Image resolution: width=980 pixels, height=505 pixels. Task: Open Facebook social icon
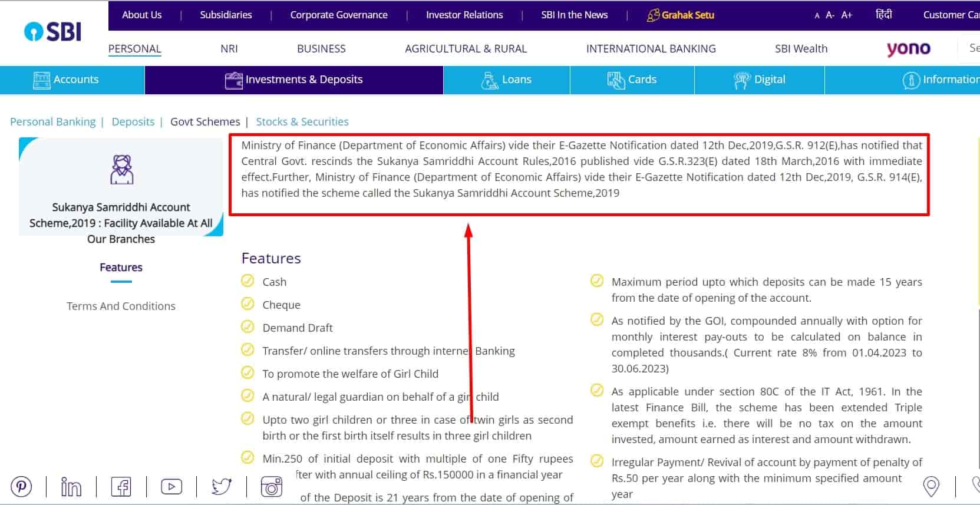[121, 487]
